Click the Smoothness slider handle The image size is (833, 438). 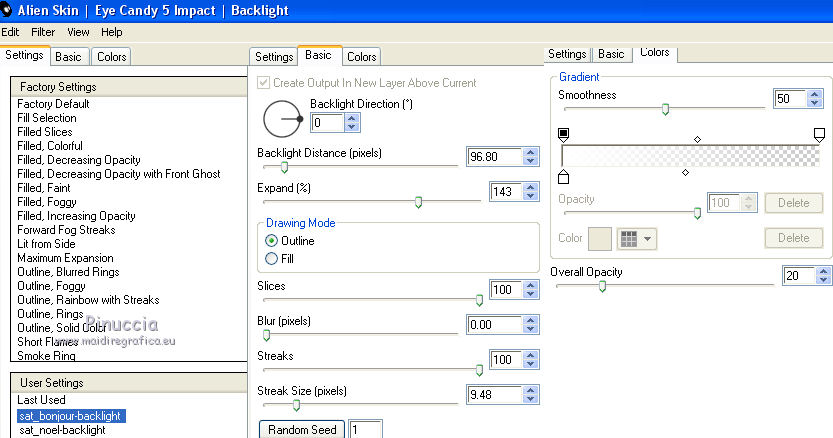tap(665, 109)
